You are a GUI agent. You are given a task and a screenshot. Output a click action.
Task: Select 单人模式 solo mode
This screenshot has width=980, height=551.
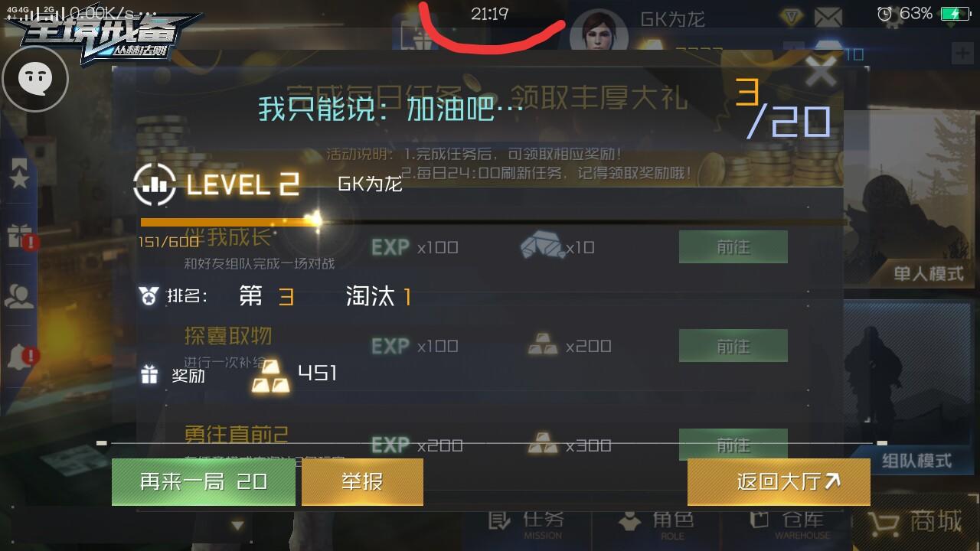pos(928,273)
